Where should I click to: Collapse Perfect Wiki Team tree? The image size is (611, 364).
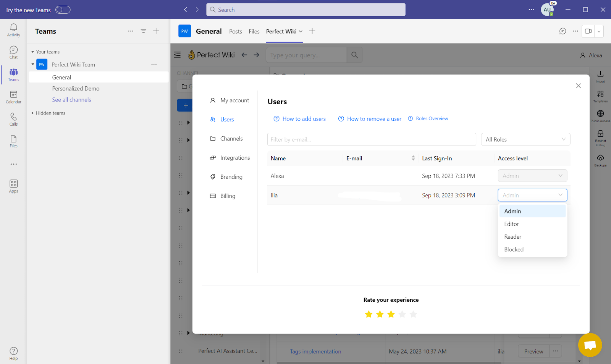click(32, 64)
